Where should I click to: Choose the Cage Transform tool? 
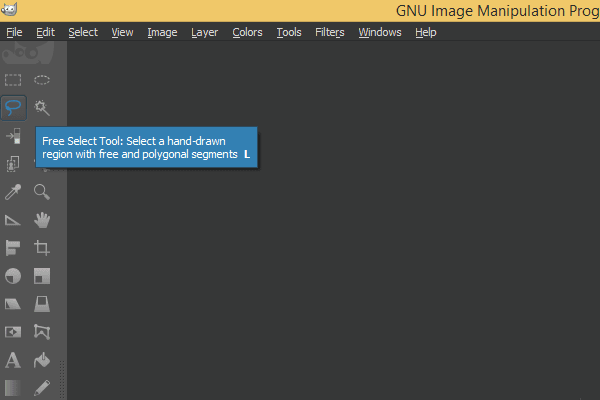[42, 332]
